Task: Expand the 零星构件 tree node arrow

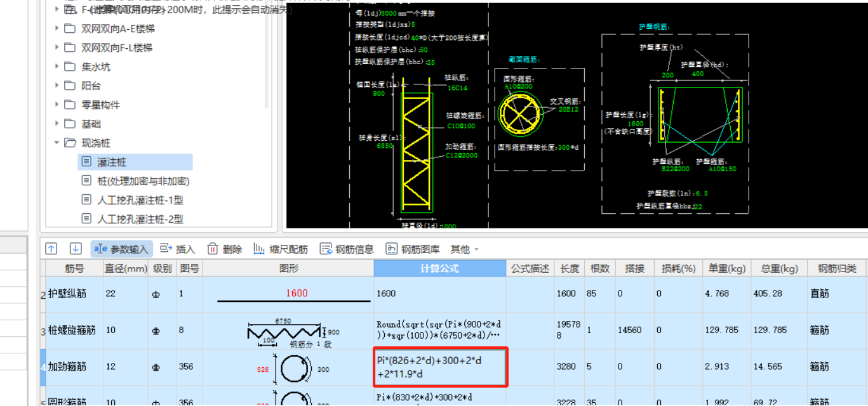Action: [x=57, y=105]
